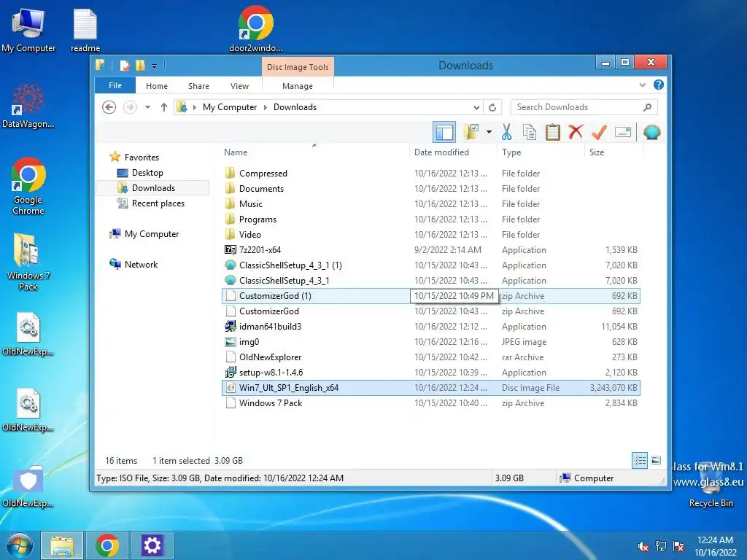Select the OldNewExplorer rar archive

430,357
